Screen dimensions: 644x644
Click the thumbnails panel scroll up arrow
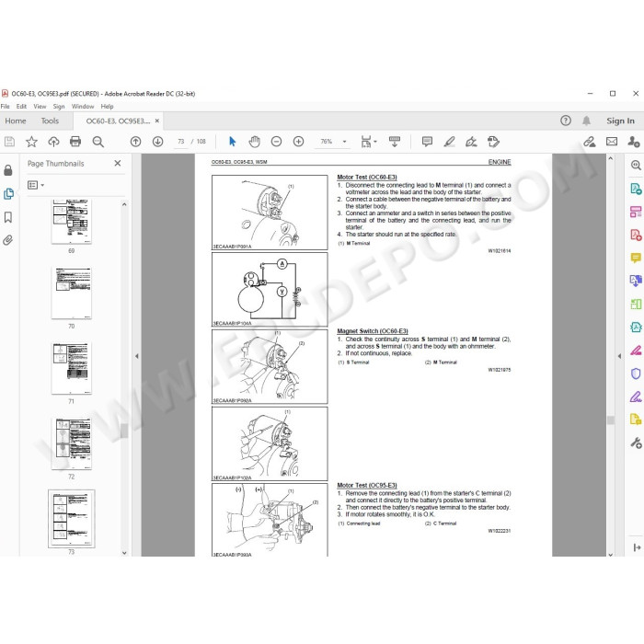[124, 204]
